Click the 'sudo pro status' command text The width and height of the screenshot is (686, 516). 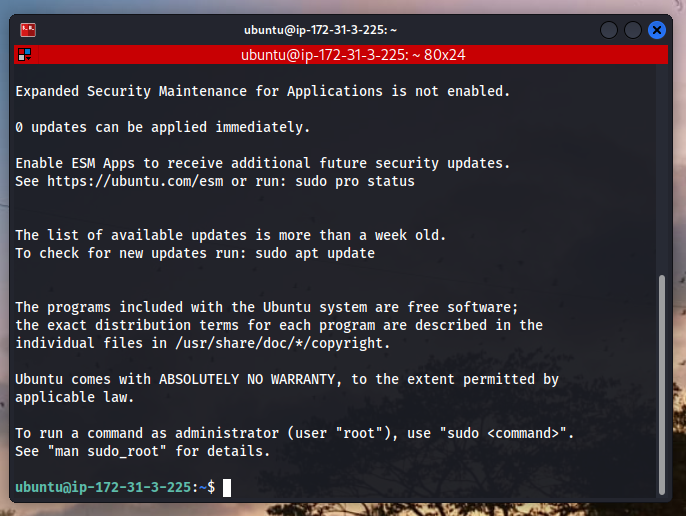pyautogui.click(x=355, y=181)
